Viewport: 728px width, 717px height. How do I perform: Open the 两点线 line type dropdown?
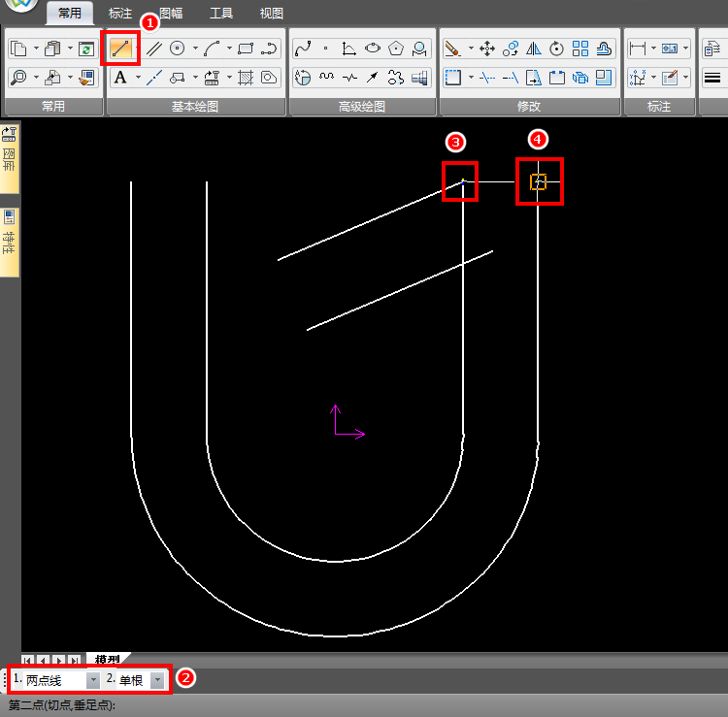(x=93, y=680)
